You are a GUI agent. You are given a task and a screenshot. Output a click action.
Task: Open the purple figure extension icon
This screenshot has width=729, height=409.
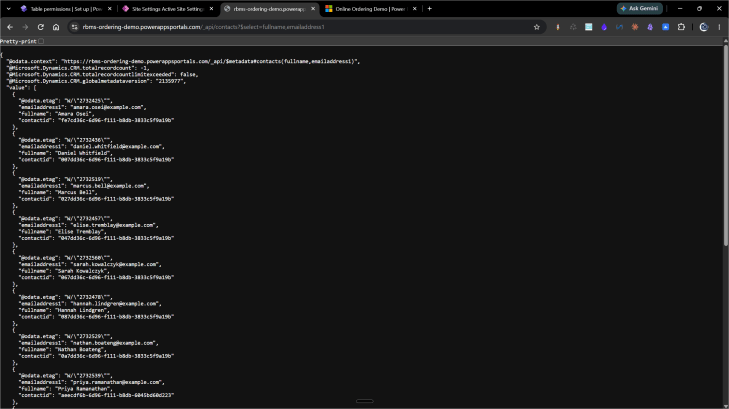[x=650, y=27]
